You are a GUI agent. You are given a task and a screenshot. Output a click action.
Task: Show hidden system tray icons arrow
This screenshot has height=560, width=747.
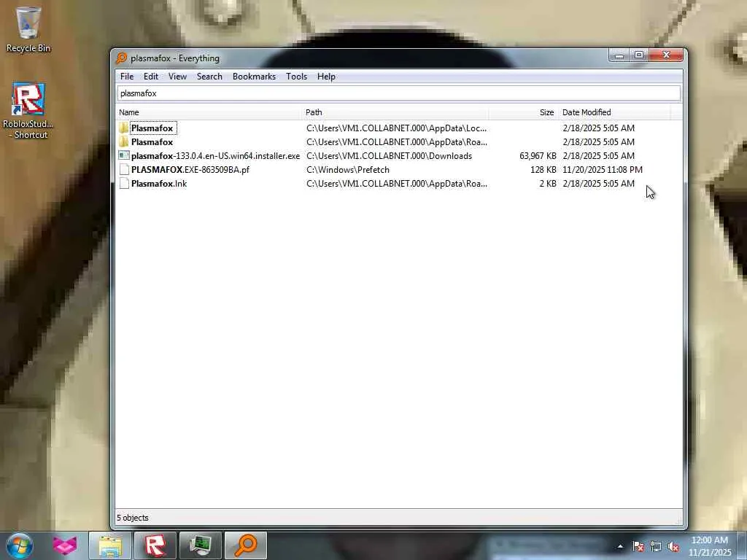click(x=620, y=546)
